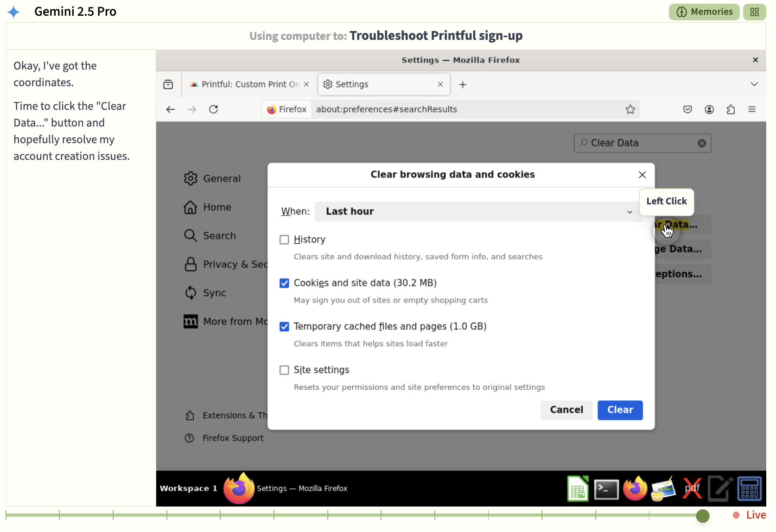Open the terminal from the taskbar

click(606, 489)
